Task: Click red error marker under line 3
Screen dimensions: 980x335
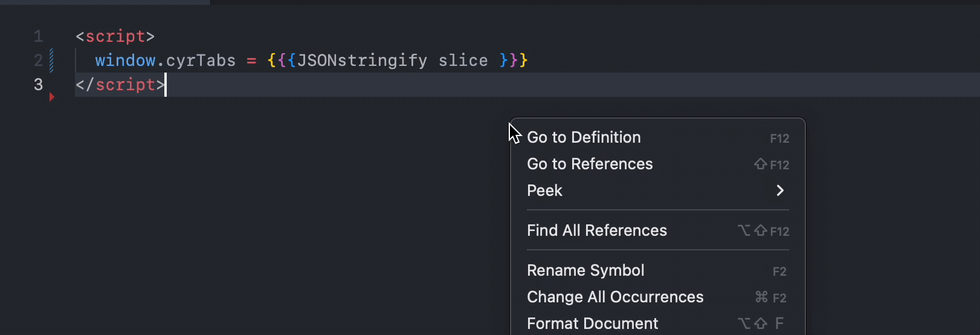Action: click(x=52, y=97)
